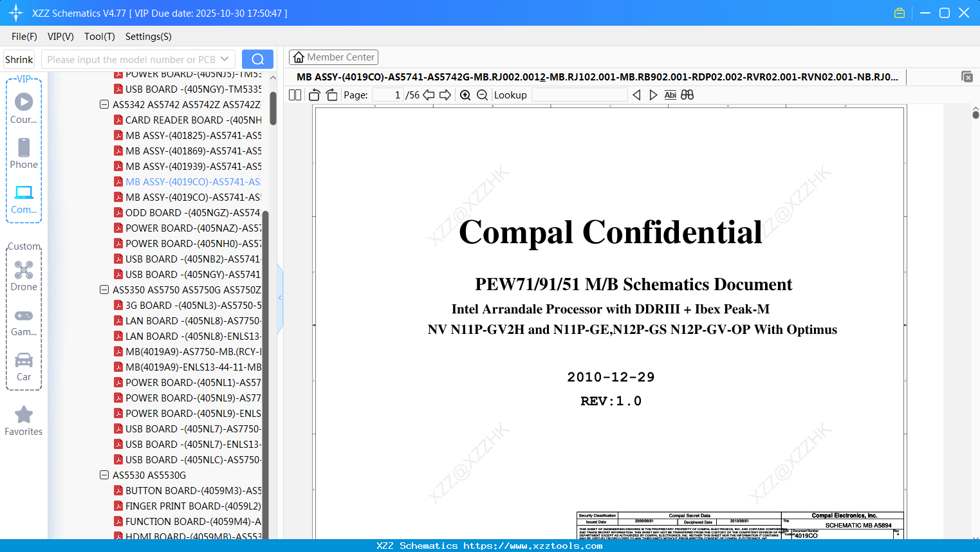Image resolution: width=980 pixels, height=552 pixels.
Task: Select highlighted MB ASSY-(4019CO)-AS5741 file
Action: [x=188, y=181]
